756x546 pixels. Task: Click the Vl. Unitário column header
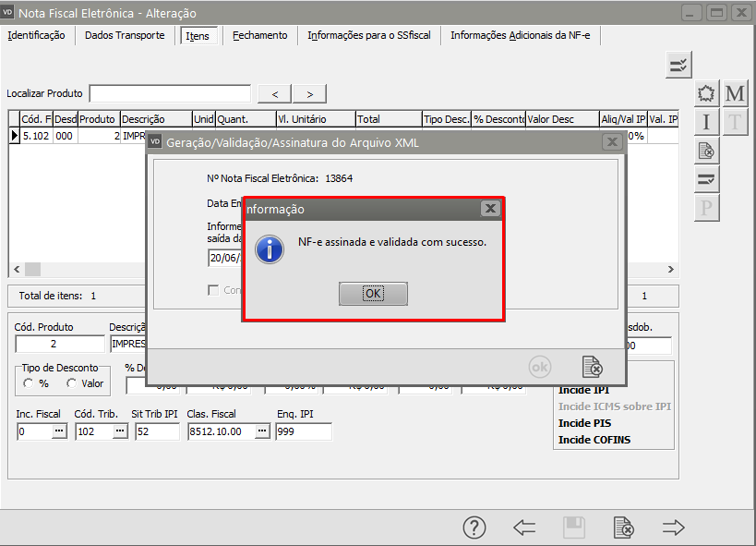(316, 119)
